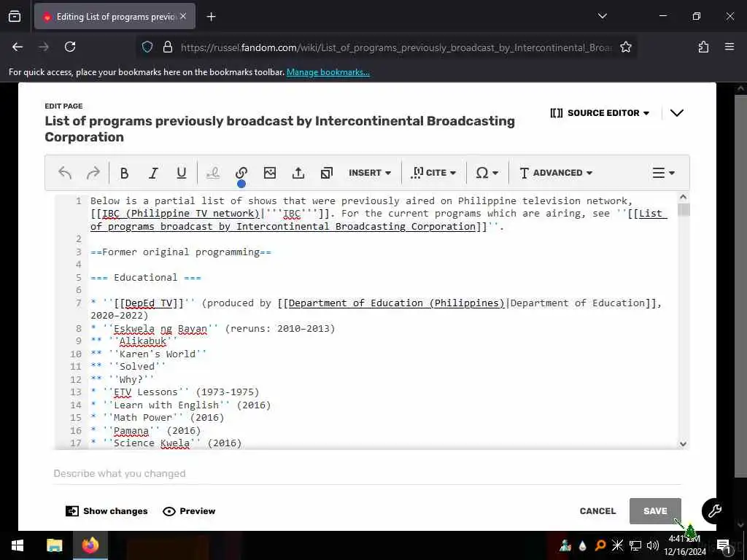Open List all tabs dropdown arrow
Screen dimensions: 747x560
coord(602,16)
